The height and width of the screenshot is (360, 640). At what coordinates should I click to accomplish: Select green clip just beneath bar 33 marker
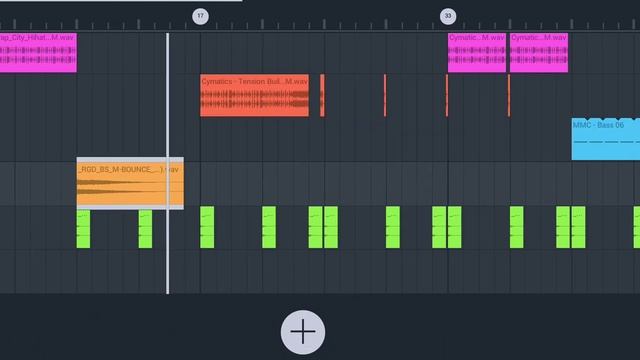click(455, 227)
